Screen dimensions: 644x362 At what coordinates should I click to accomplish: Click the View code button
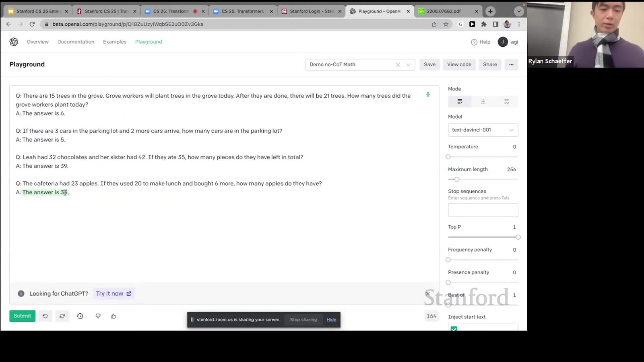[x=459, y=64]
